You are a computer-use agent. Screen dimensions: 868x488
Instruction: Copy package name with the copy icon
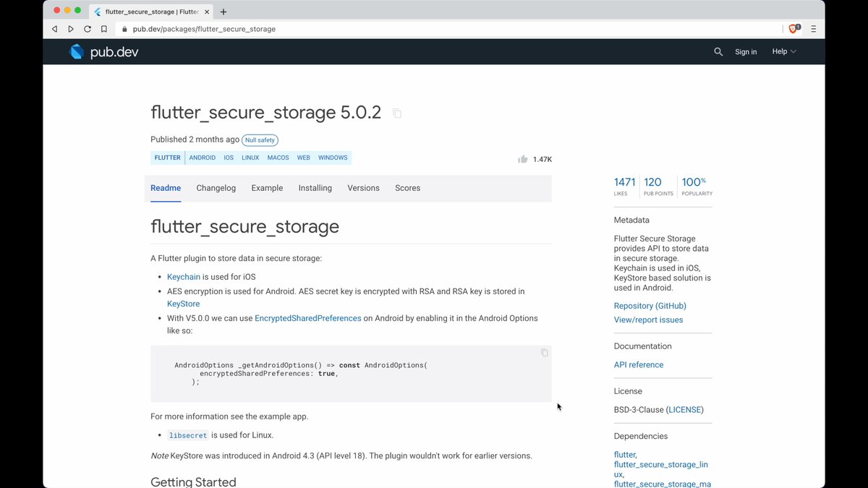click(397, 113)
